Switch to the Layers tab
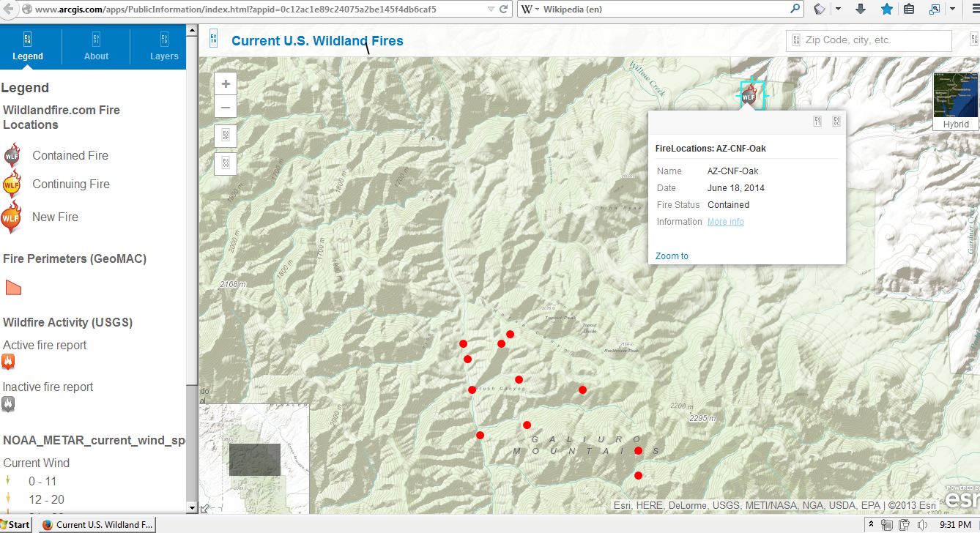This screenshot has width=980, height=533. 164,47
